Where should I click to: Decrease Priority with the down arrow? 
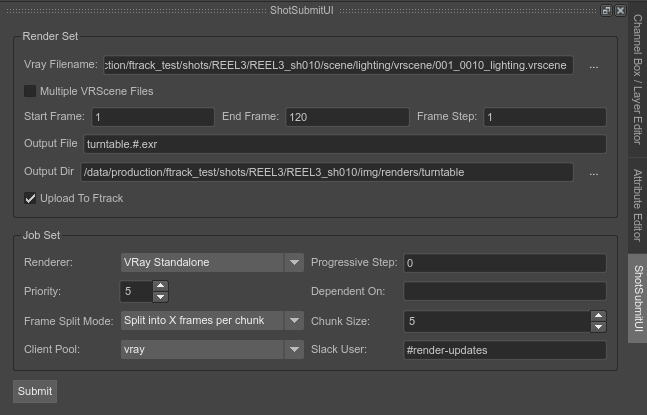[x=161, y=297]
